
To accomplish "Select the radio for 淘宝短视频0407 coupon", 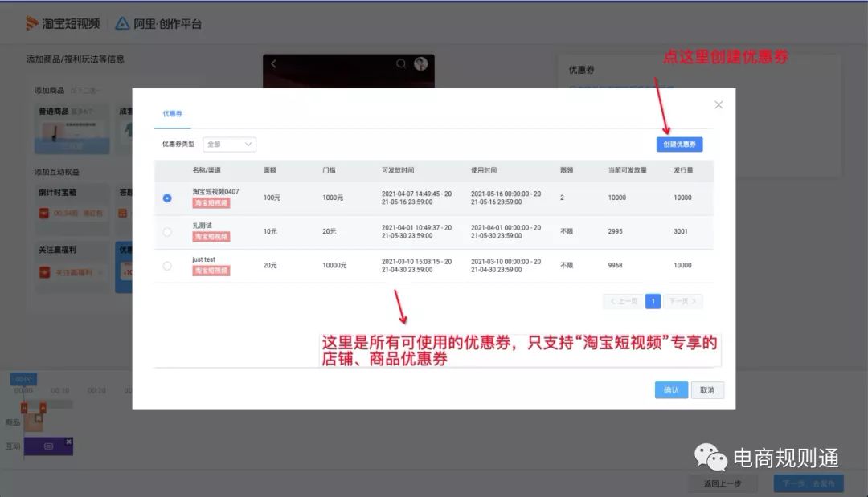I will (167, 198).
